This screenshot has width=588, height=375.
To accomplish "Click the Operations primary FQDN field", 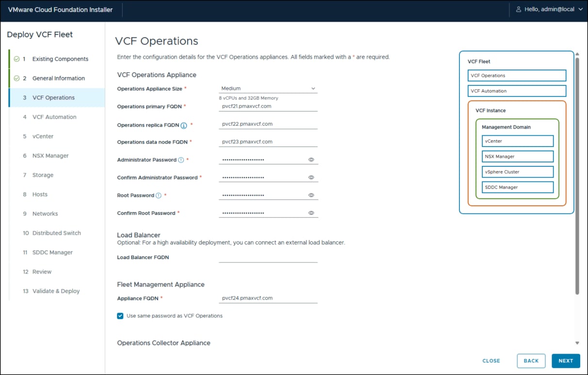I will [x=268, y=106].
